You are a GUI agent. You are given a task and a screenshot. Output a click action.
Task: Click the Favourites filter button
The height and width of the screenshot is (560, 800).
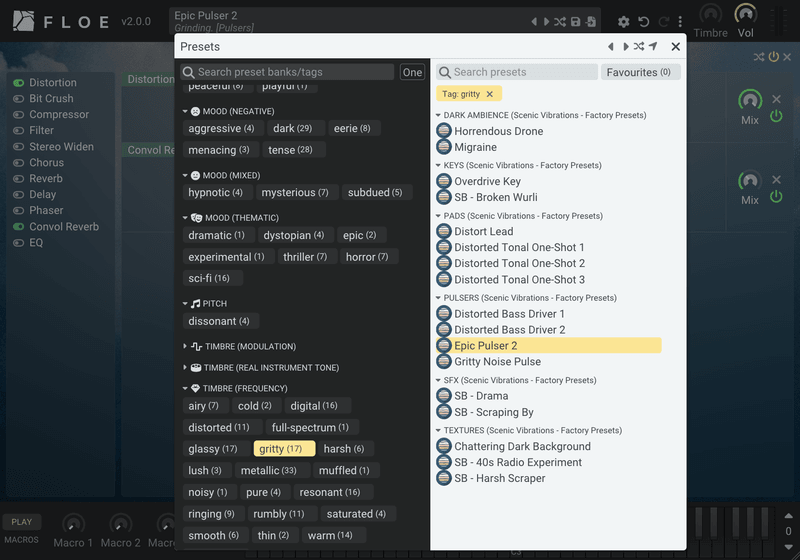[x=640, y=72]
